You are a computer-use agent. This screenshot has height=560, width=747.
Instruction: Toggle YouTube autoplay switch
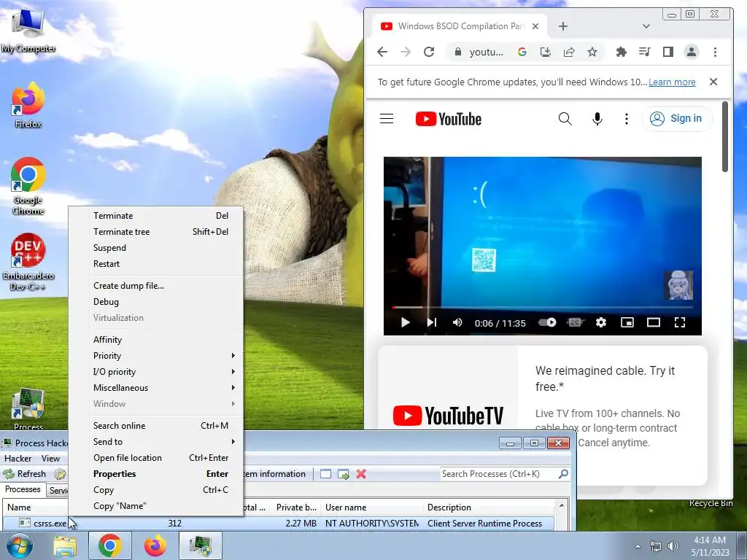tap(547, 322)
